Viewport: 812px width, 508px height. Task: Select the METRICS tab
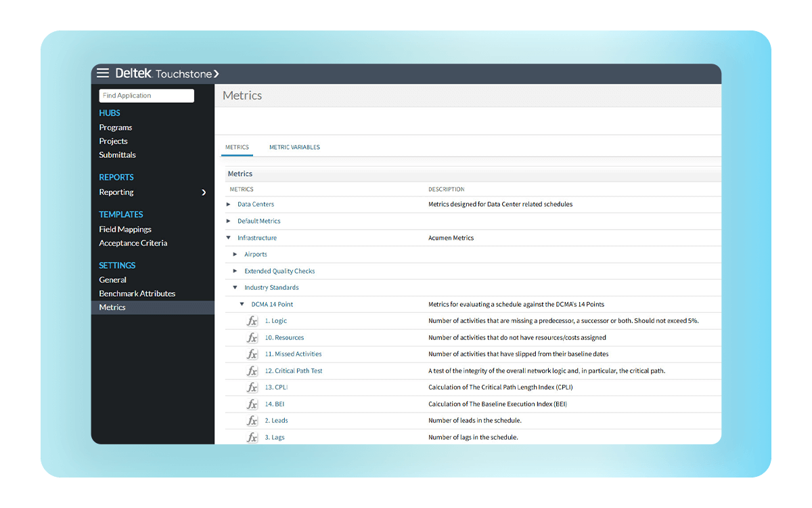[x=237, y=147]
